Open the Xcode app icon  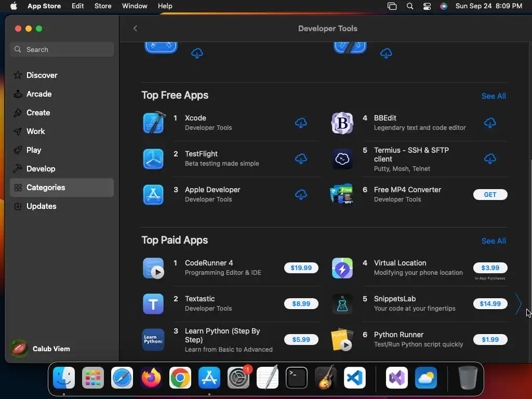(153, 123)
